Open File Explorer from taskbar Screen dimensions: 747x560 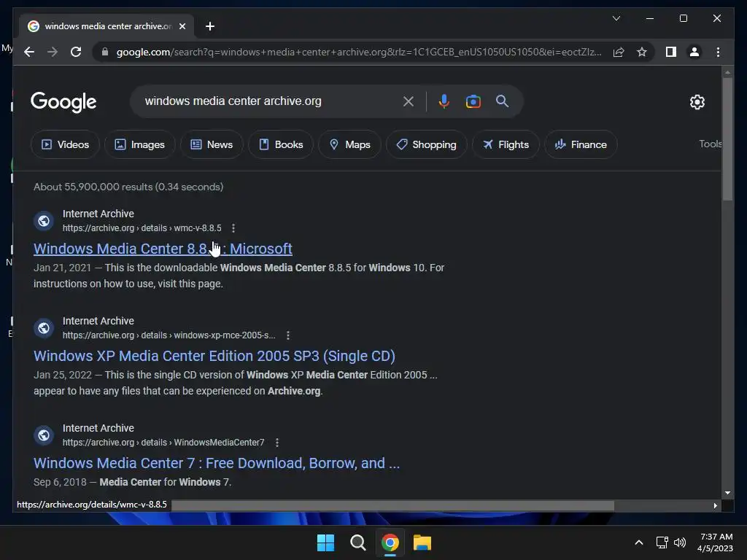[x=422, y=542]
